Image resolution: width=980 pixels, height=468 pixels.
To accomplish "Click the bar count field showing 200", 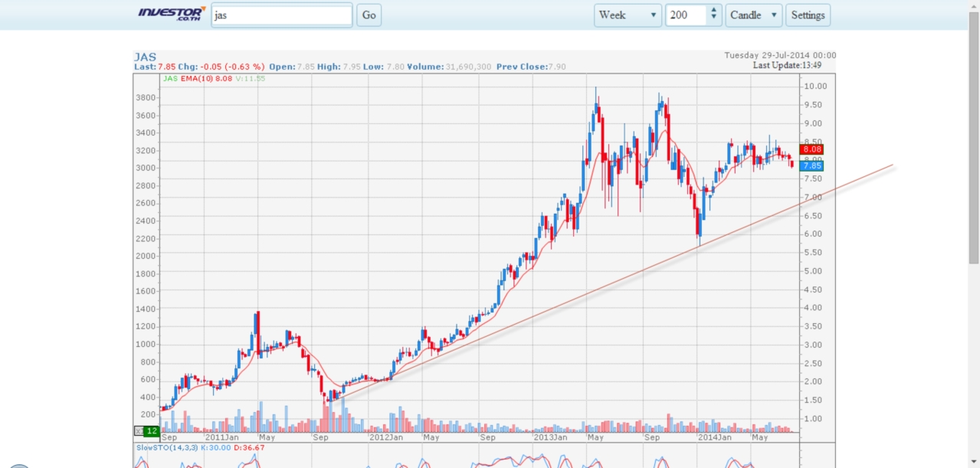I will [686, 15].
